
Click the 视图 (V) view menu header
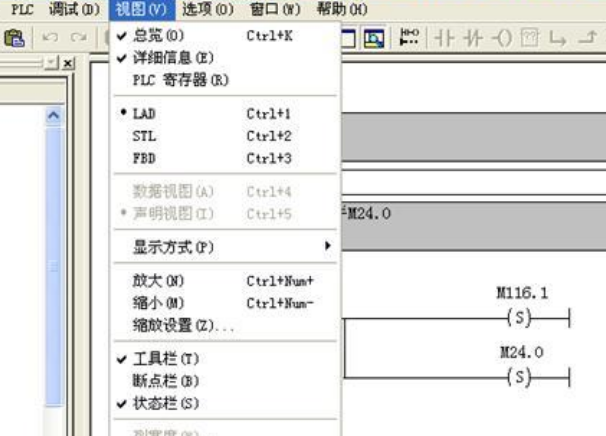point(142,9)
